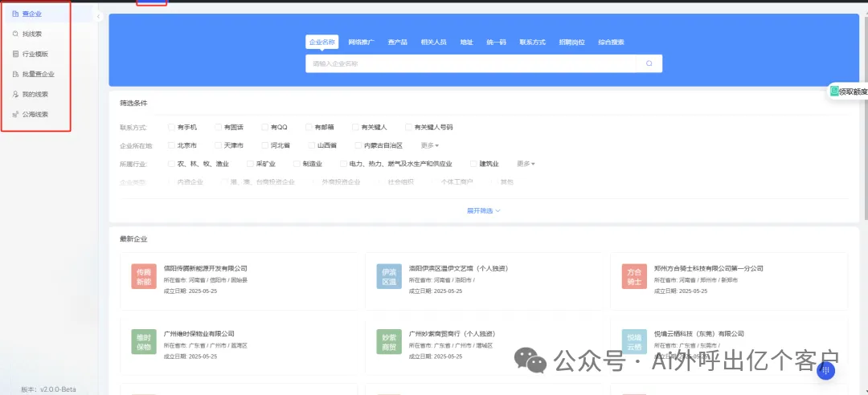Click the magnifier search button
Image resolution: width=868 pixels, height=395 pixels.
click(x=649, y=63)
